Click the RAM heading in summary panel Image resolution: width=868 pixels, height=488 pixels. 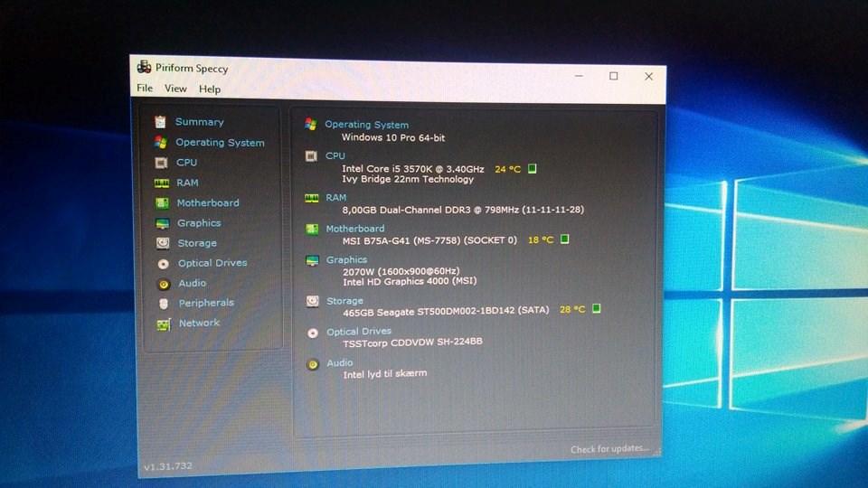click(x=336, y=198)
